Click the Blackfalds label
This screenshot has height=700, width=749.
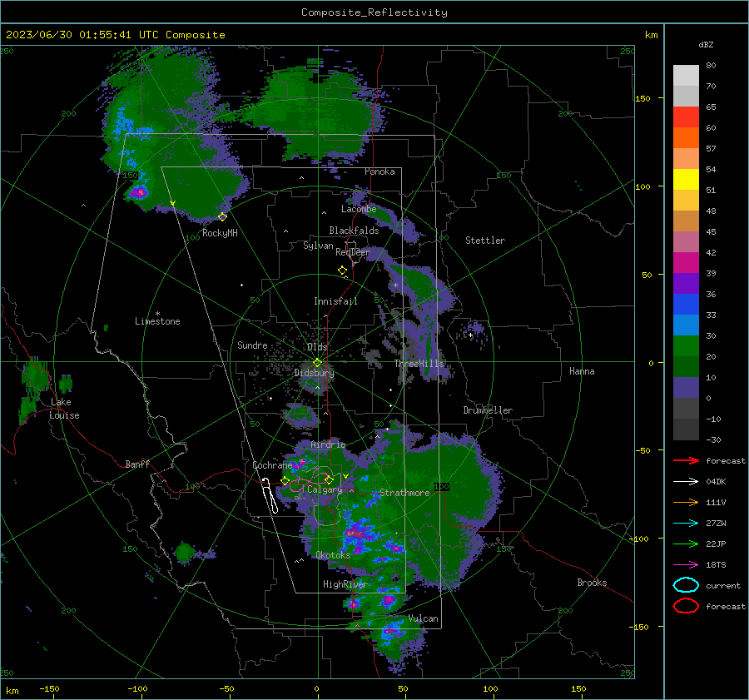[354, 231]
